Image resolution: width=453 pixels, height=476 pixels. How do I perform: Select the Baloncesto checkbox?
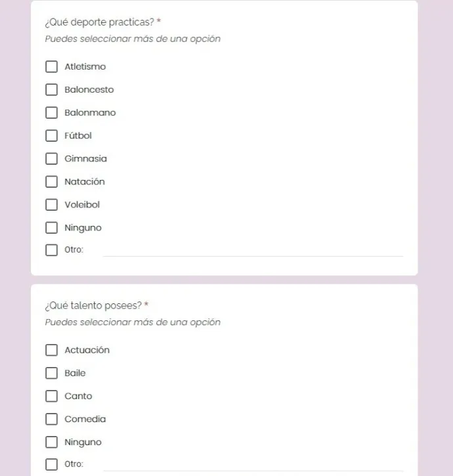tap(51, 89)
